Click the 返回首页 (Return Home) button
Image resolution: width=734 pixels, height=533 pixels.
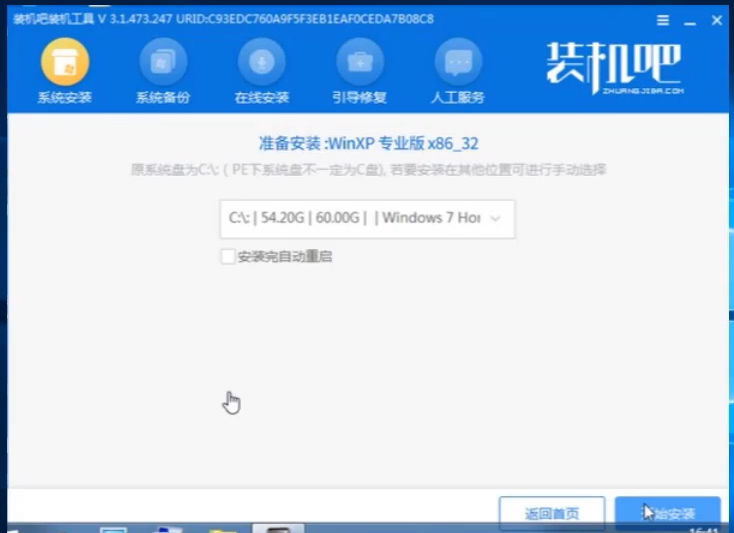point(551,513)
